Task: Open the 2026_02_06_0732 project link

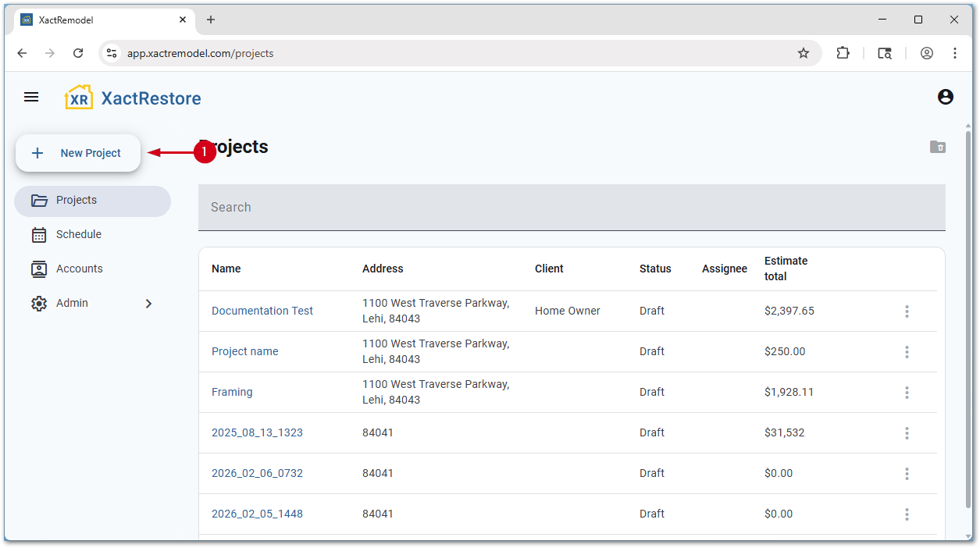Action: pyautogui.click(x=257, y=473)
